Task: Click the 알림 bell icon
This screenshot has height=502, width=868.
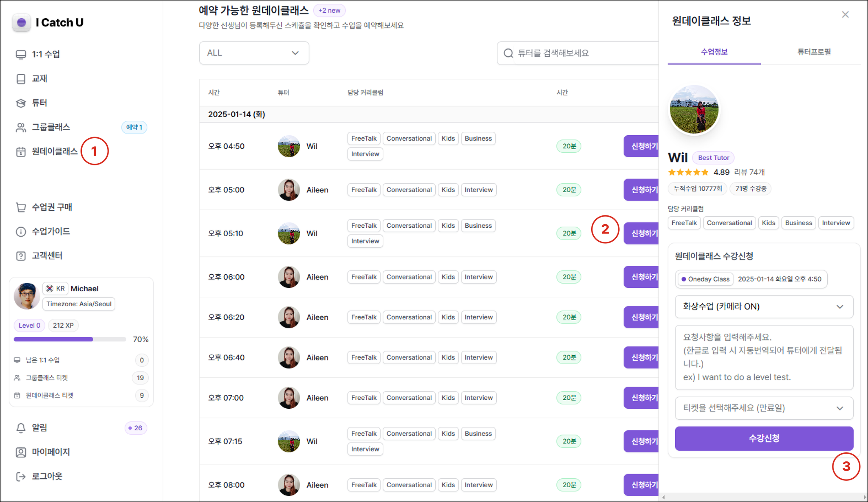Action: point(21,428)
